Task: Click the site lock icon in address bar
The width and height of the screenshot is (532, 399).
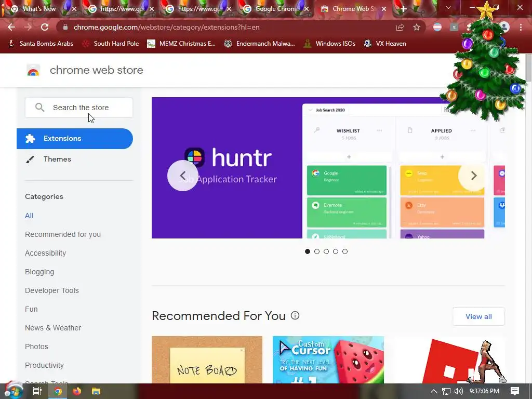Action: 65,27
